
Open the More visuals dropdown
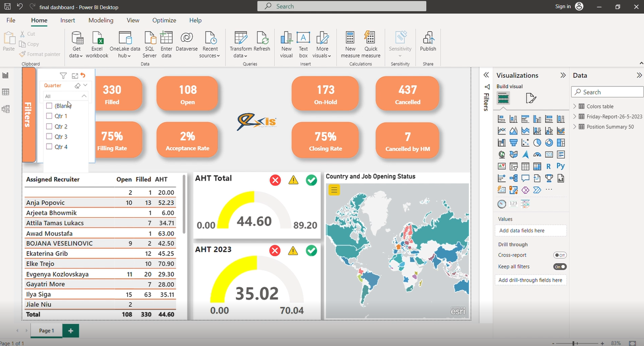pos(322,45)
